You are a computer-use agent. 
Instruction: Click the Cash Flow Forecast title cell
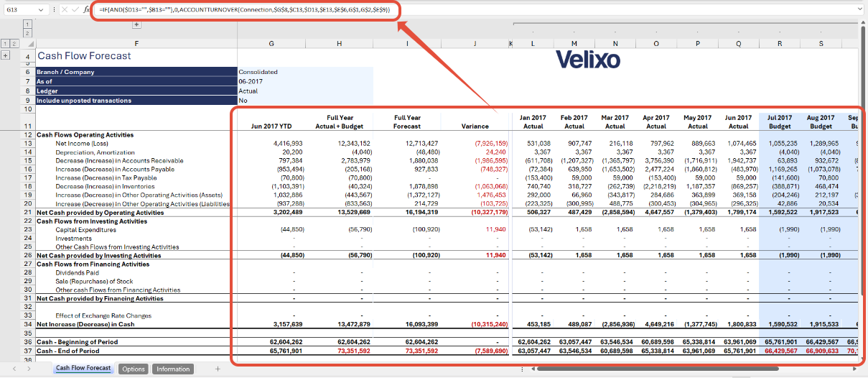[84, 55]
